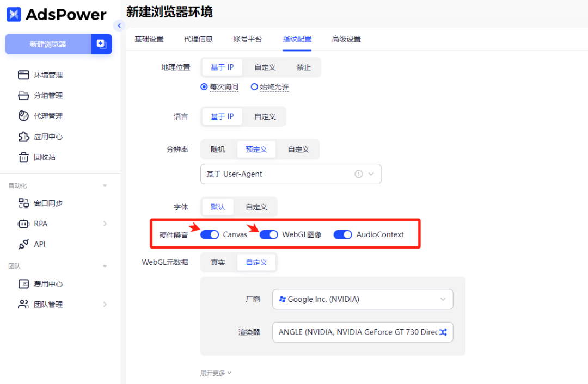Viewport: 588px width, 384px height.
Task: Click the 团队管理 people icon
Action: coord(23,304)
